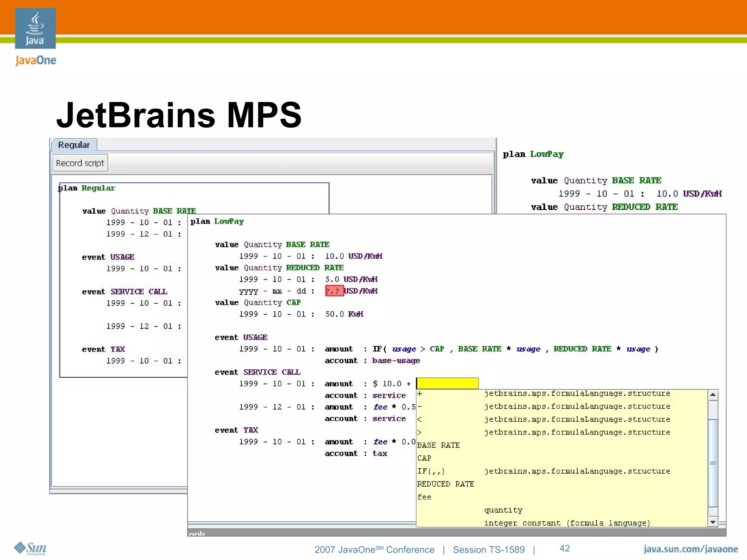Image resolution: width=747 pixels, height=560 pixels.
Task: Click 'plan LowPay' header in front editor
Action: click(217, 221)
